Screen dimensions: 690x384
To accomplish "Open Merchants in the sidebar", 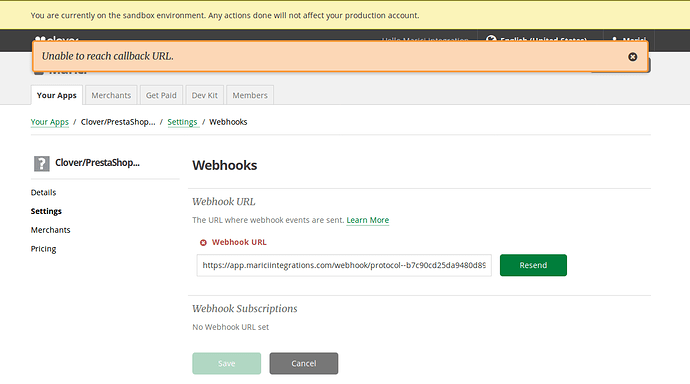I will click(51, 230).
